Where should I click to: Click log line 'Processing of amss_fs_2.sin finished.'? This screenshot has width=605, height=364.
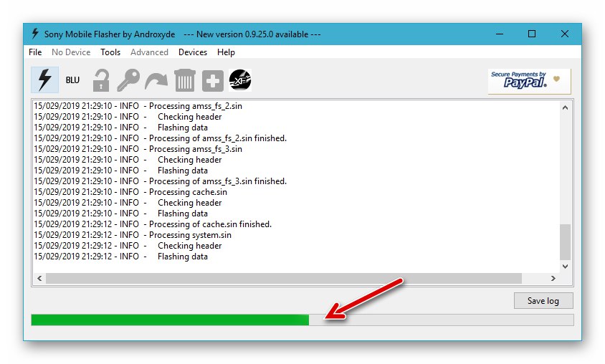point(160,138)
